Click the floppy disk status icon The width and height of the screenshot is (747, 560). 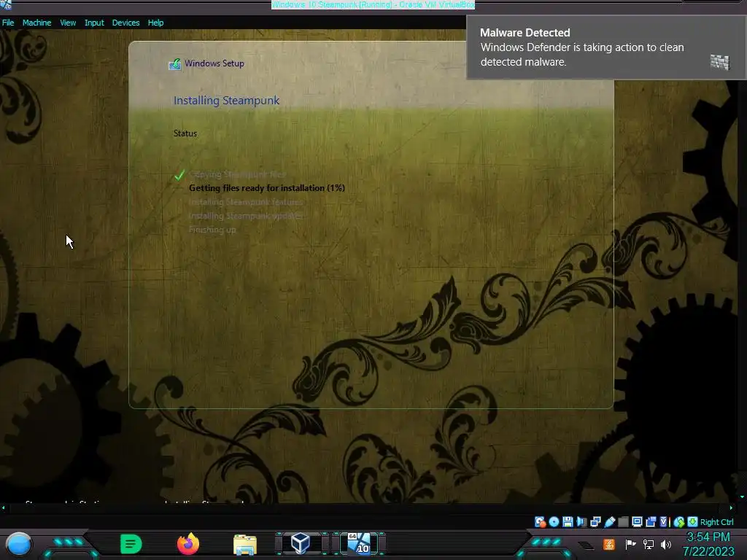[x=568, y=522]
